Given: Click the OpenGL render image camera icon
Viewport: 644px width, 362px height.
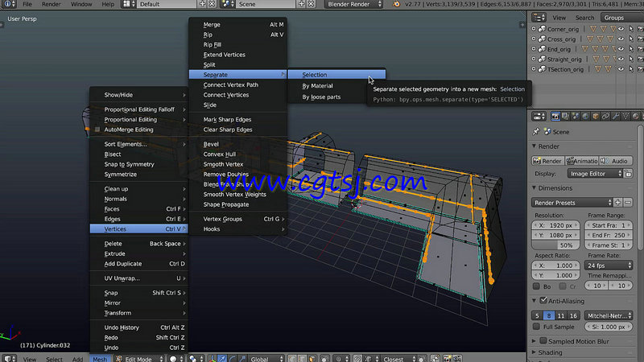Looking at the screenshot, I should pyautogui.click(x=448, y=359).
